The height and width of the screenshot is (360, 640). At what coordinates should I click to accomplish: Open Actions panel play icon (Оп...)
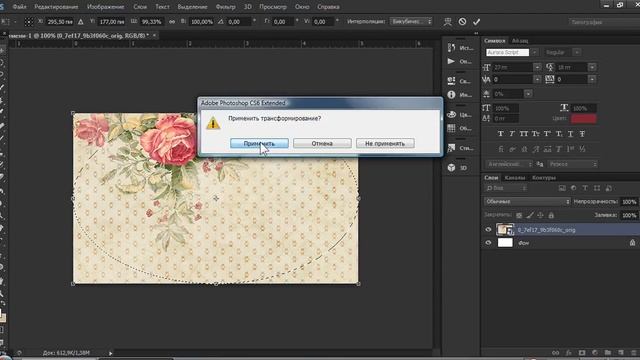[x=451, y=61]
